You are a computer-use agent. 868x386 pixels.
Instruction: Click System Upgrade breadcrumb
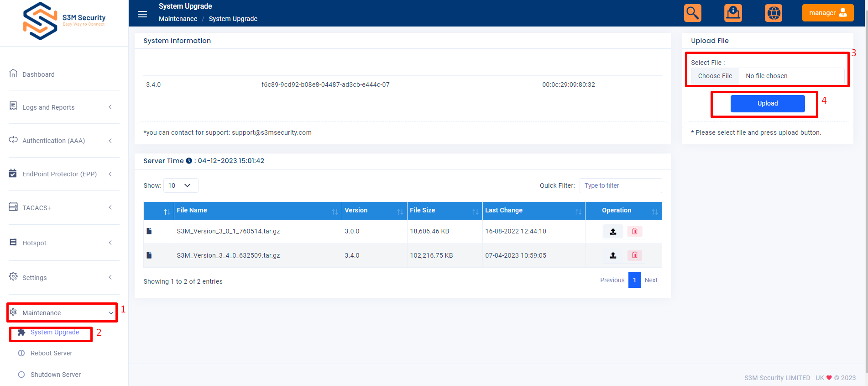coord(233,19)
